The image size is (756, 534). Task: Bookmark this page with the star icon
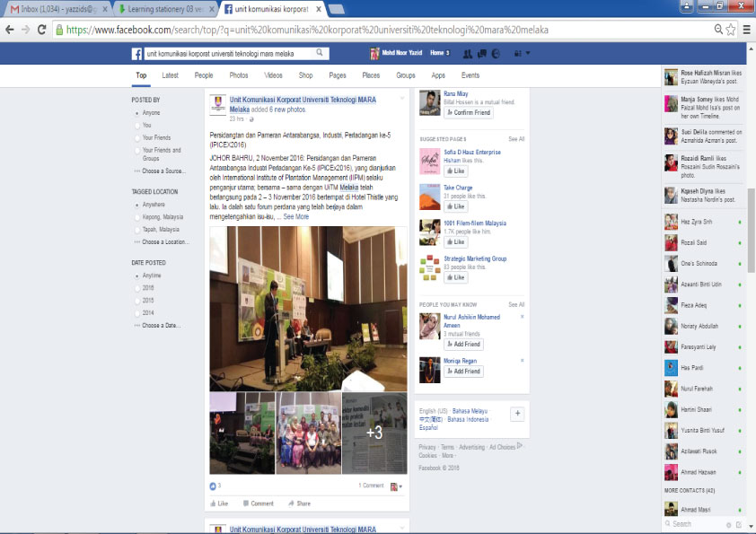point(731,30)
